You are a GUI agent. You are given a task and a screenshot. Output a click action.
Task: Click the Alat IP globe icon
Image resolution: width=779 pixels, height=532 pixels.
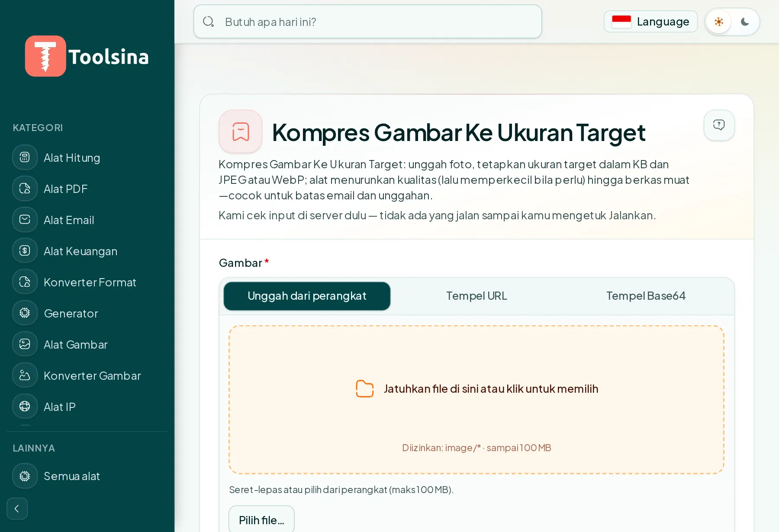click(x=25, y=407)
